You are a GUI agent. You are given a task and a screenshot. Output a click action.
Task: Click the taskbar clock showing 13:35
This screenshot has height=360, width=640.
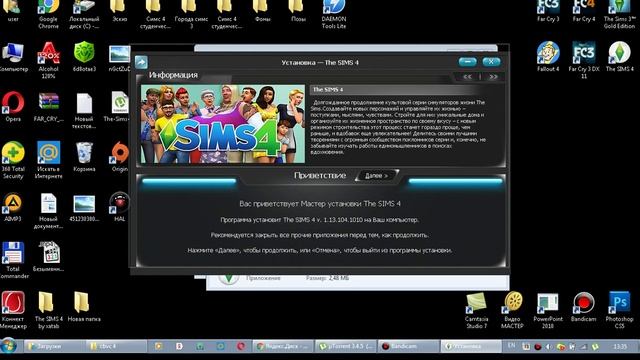tap(620, 347)
